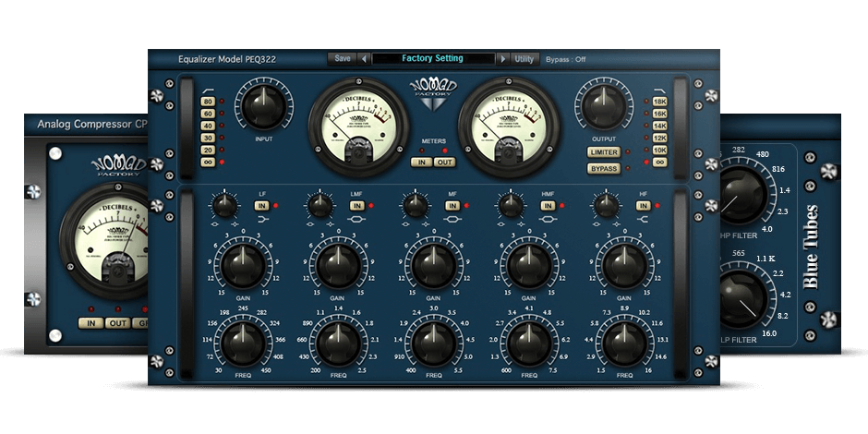The width and height of the screenshot is (868, 434).
Task: Click IN button on Analog Compressor window
Action: pyautogui.click(x=90, y=323)
